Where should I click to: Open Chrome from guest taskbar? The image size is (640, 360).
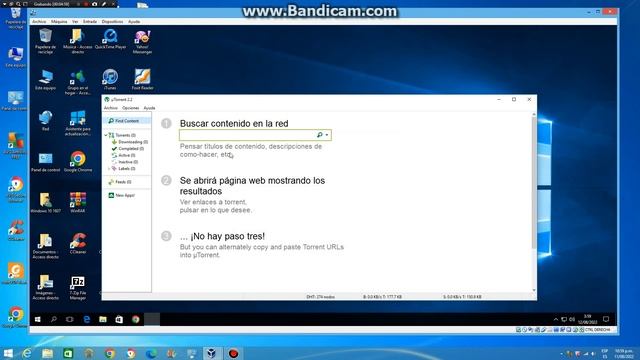tap(136, 319)
